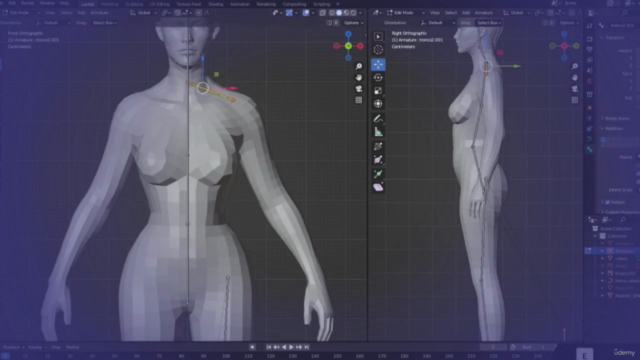Open Select Box drag dropdown in Right viewport
Viewport: 640px width, 360px height.
(x=489, y=23)
